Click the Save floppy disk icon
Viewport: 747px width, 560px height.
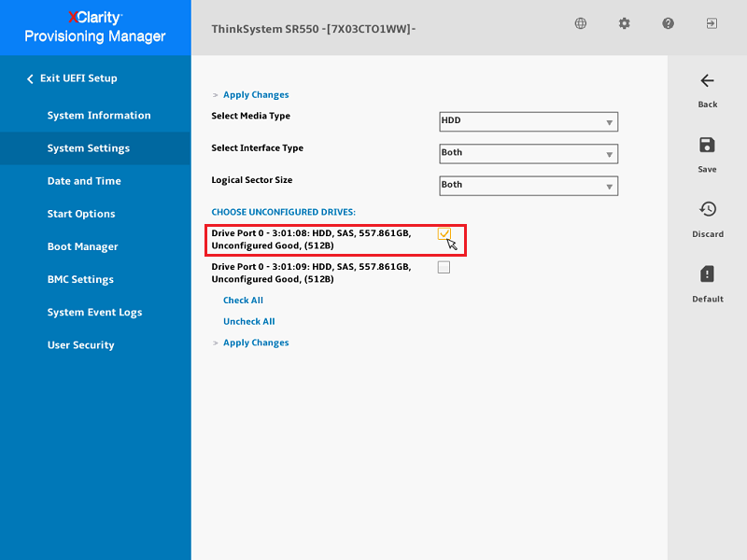tap(707, 146)
